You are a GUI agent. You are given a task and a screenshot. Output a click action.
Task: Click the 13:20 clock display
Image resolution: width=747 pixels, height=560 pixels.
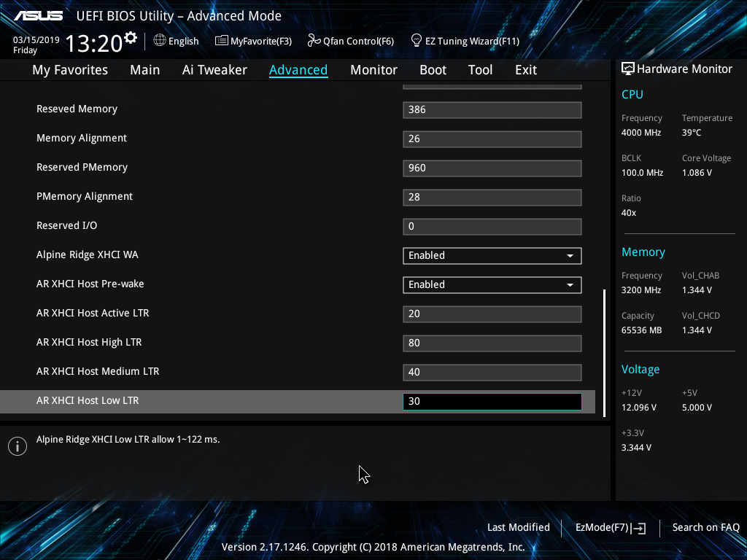[94, 43]
